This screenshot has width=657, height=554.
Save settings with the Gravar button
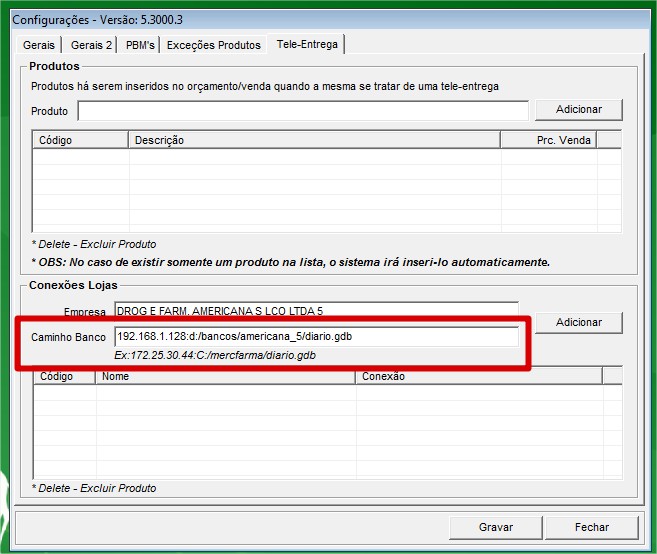(496, 527)
